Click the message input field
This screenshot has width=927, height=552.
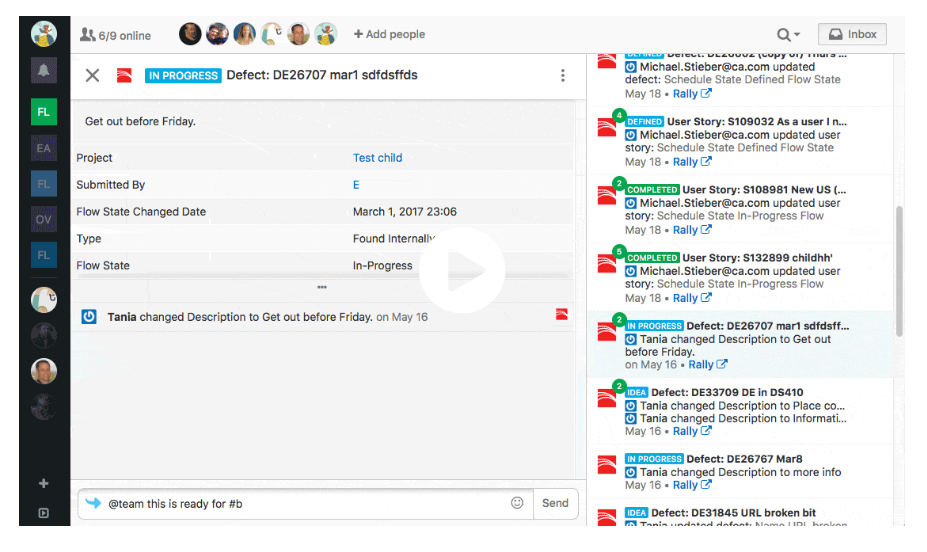(306, 504)
